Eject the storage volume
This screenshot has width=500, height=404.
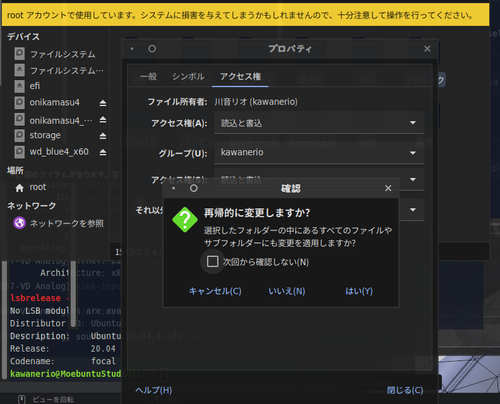(103, 136)
